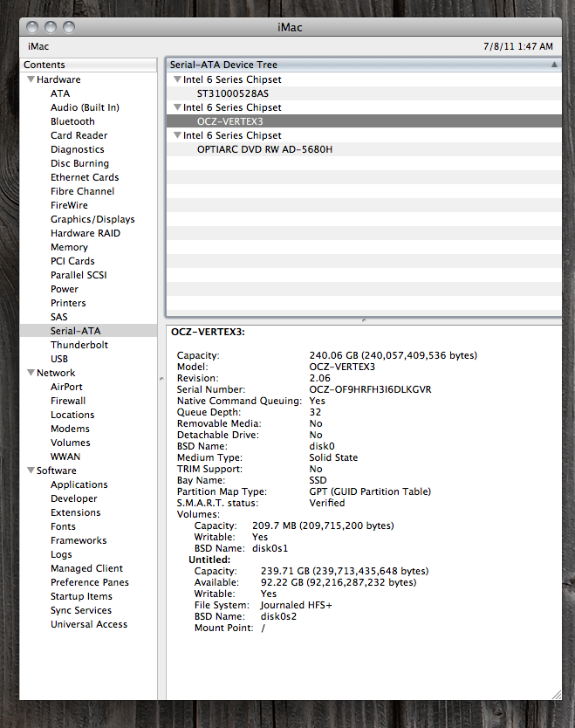Select Printers in the sidebar
Viewport: 575px width, 728px height.
[x=68, y=303]
